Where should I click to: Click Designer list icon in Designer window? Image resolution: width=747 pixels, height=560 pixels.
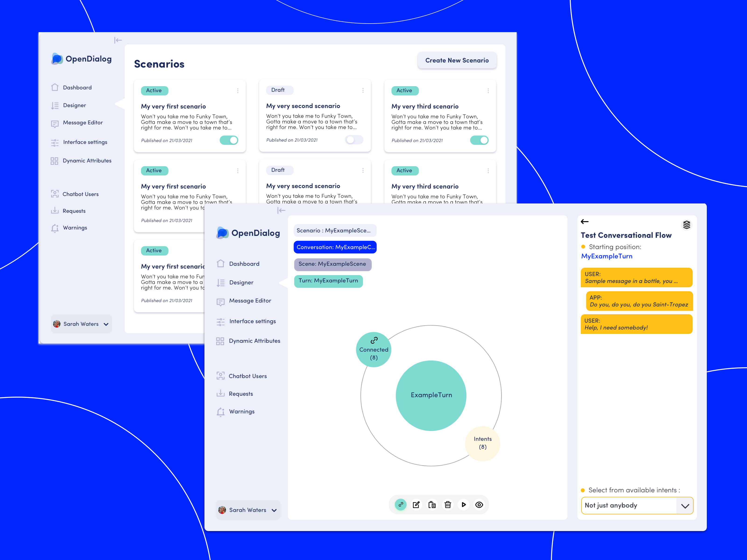tap(221, 283)
